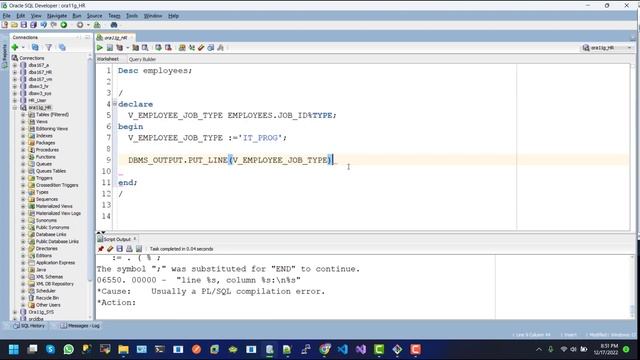Click Refresh icon in Connections panel
The width and height of the screenshot is (640, 360).
point(35,47)
